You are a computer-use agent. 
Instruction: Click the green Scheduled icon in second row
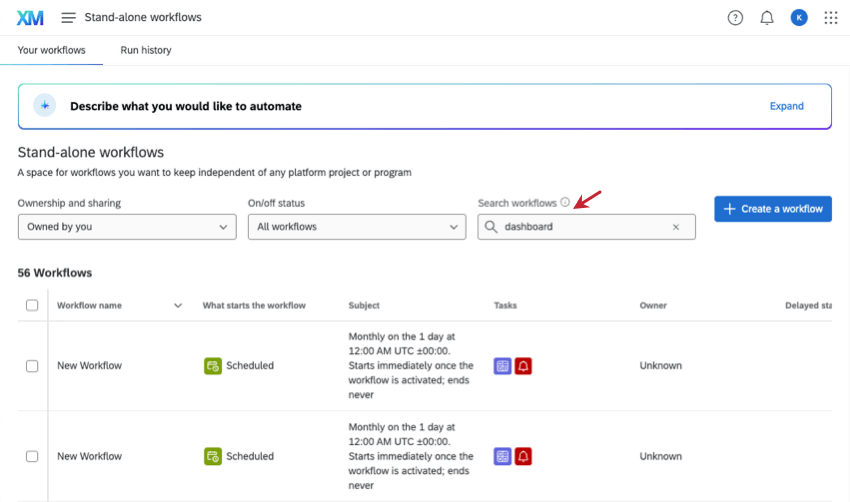(212, 456)
